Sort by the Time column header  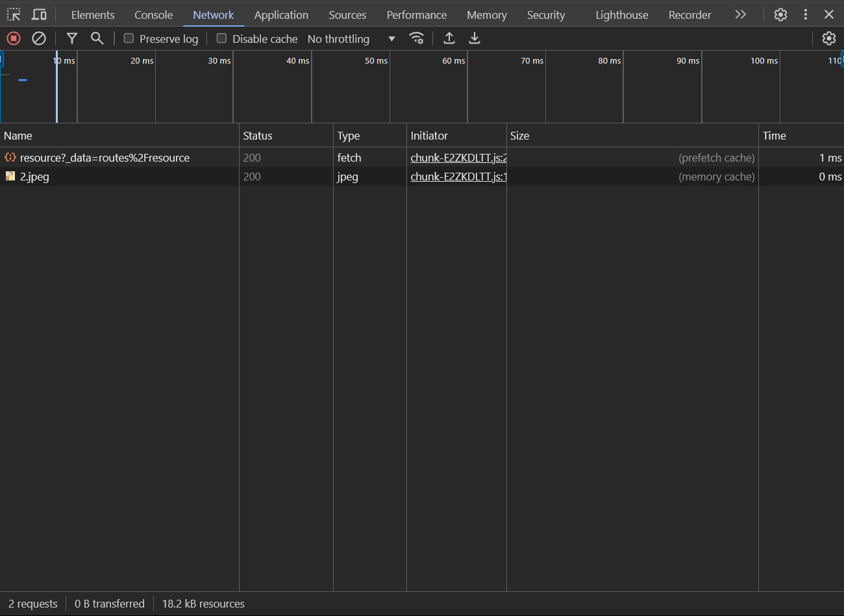click(x=801, y=136)
